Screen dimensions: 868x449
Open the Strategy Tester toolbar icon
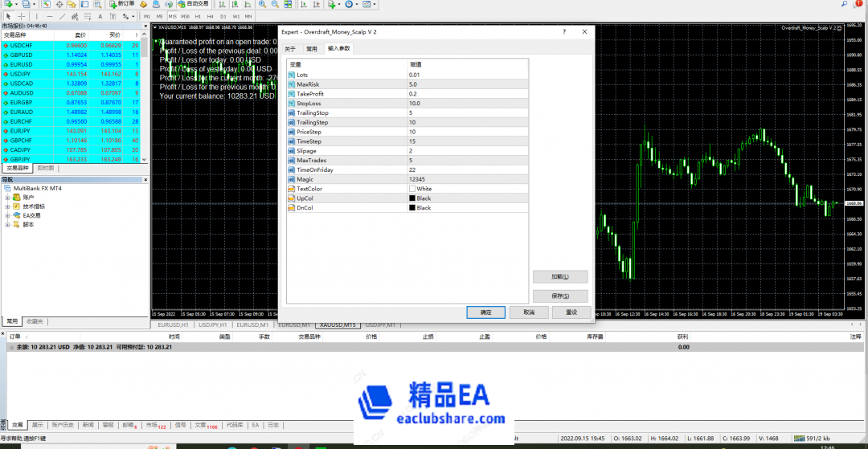[97, 4]
